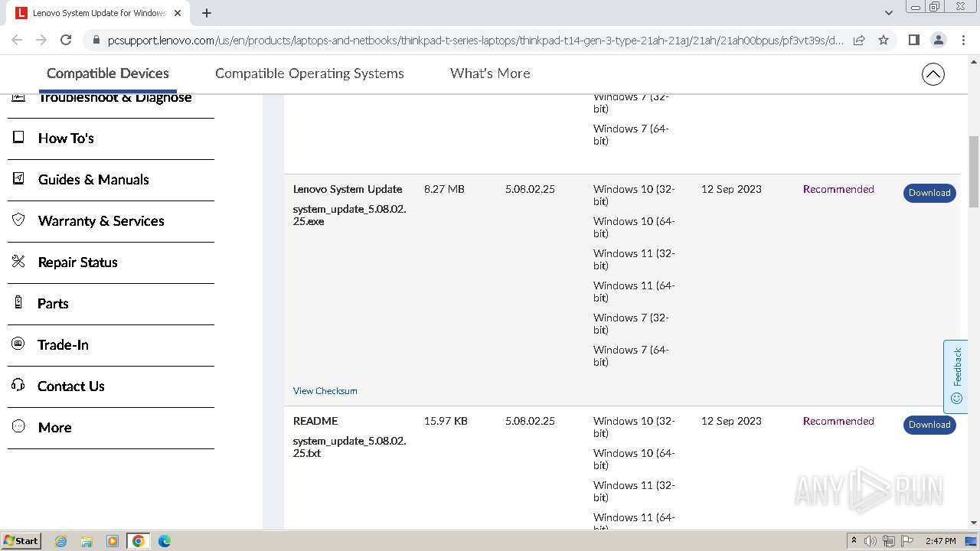The image size is (980, 551).
Task: Click View Checksum link
Action: tap(325, 391)
